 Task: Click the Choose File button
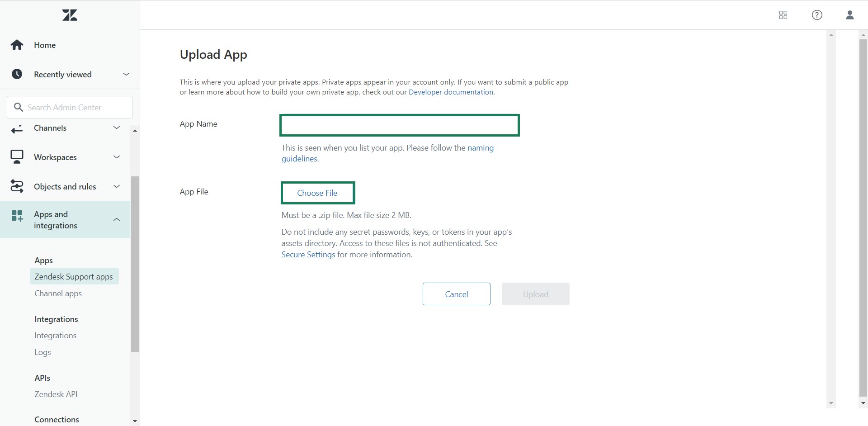[317, 193]
